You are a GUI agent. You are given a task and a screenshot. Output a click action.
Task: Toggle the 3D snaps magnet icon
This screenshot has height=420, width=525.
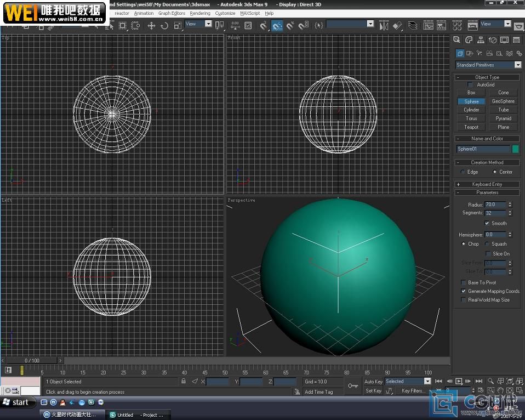[x=264, y=26]
